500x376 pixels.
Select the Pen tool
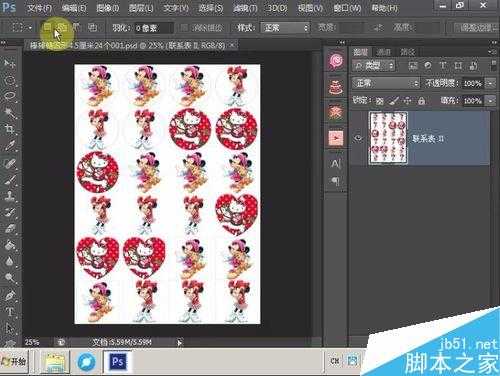pos(9,295)
